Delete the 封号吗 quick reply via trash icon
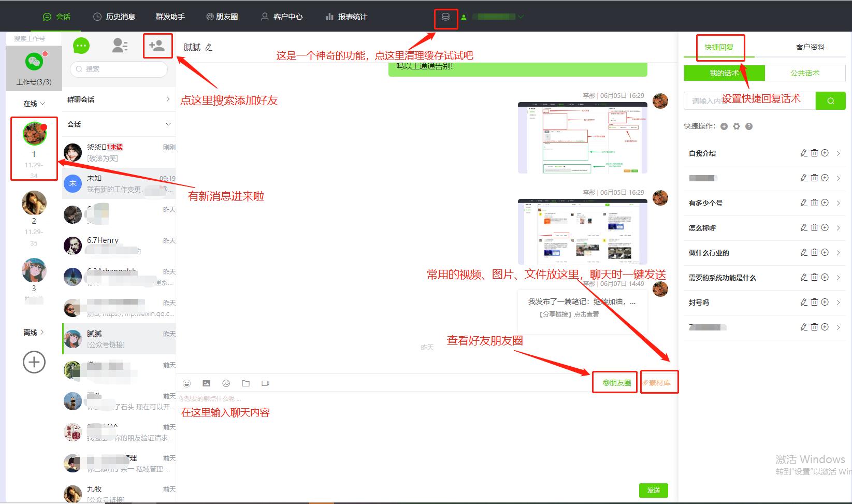Viewport: 852px width, 504px height. (x=814, y=302)
